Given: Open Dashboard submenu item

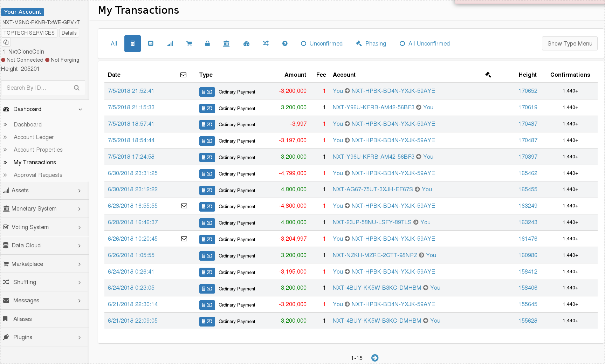Looking at the screenshot, I should (x=28, y=124).
